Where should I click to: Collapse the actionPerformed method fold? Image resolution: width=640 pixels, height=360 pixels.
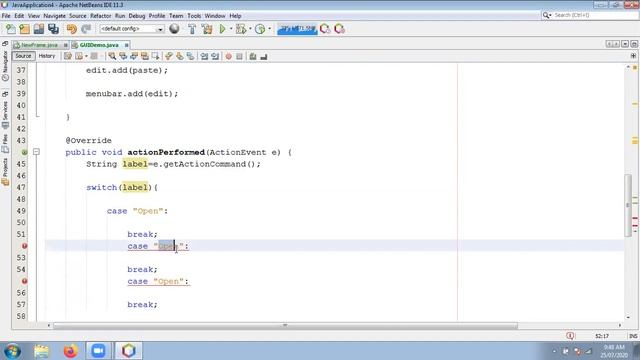coord(36,152)
